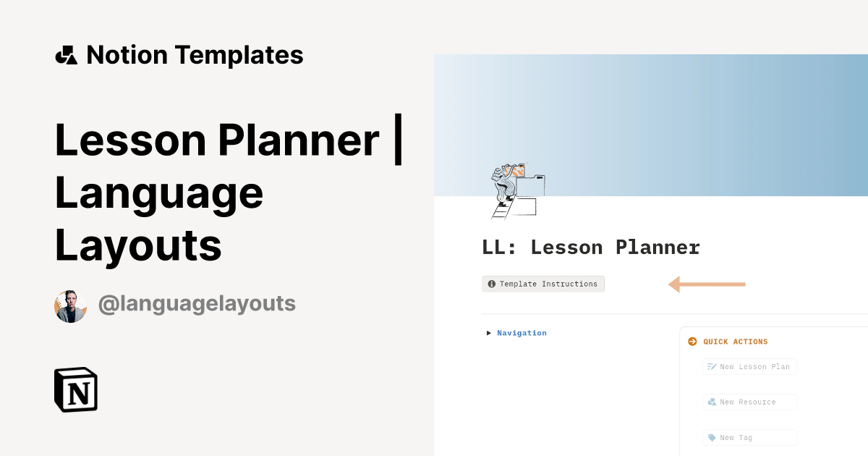Image resolution: width=868 pixels, height=456 pixels.
Task: Click the puzzle-piece icon on New Resource
Action: click(710, 402)
